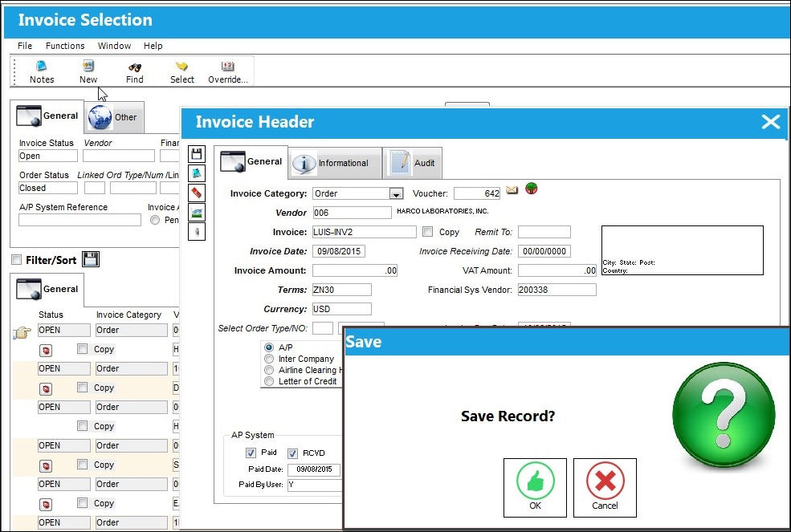Confirm saving with the OK thumbs-up button

click(x=535, y=488)
